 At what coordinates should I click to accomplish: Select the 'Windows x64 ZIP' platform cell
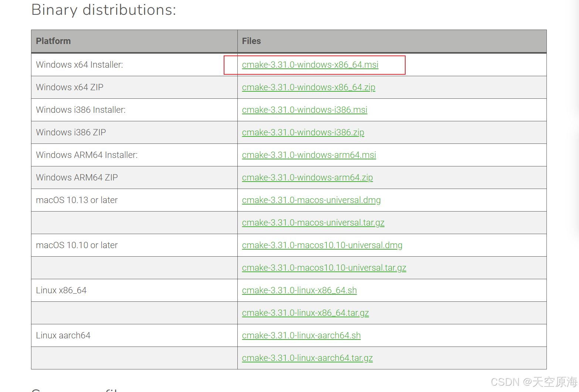pyautogui.click(x=134, y=87)
